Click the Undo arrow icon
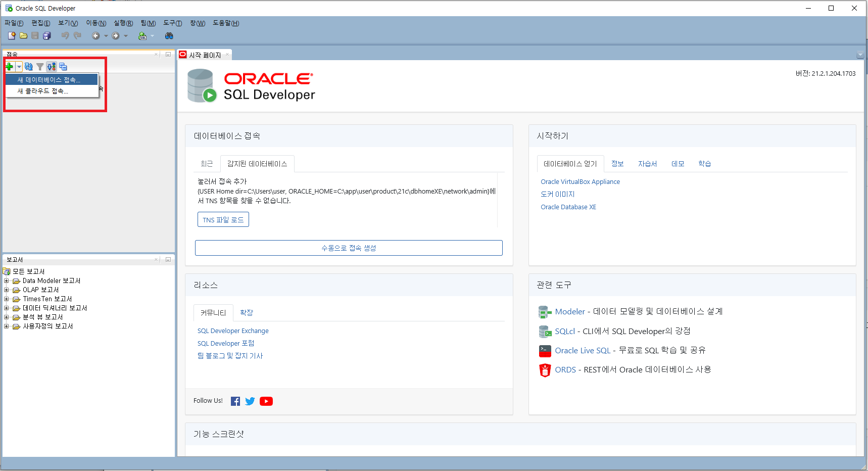The image size is (868, 471). click(x=65, y=36)
